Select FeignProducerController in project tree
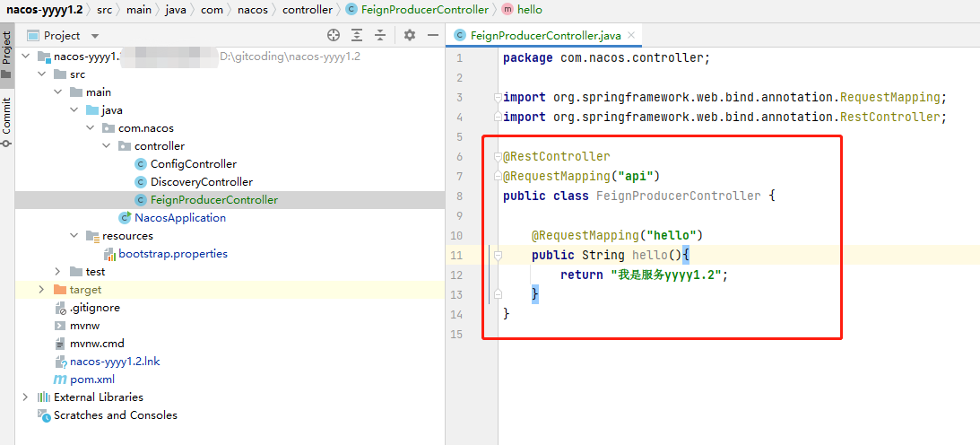This screenshot has width=980, height=445. tap(214, 200)
